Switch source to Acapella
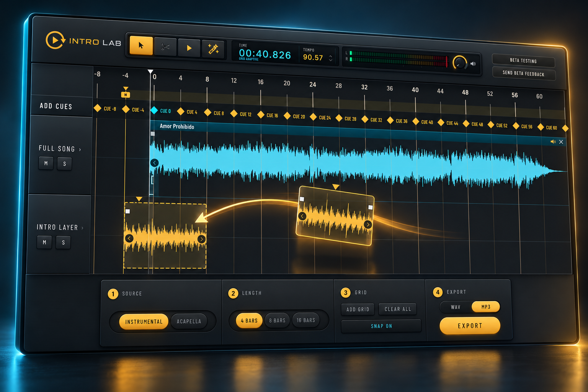 click(189, 321)
